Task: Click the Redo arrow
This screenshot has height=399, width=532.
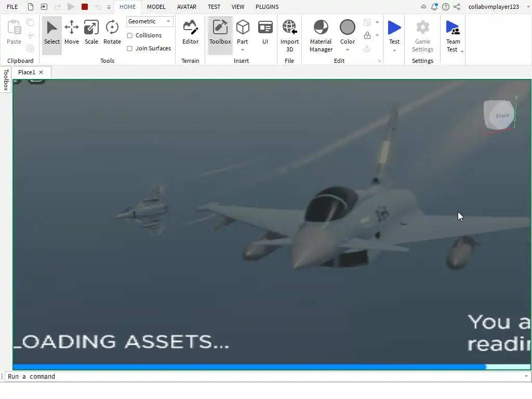Action: point(57,7)
